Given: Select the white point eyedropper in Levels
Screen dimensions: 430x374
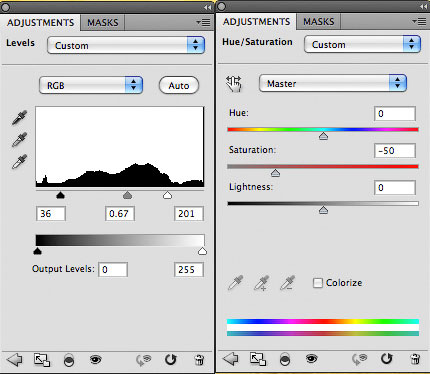Looking at the screenshot, I should [19, 162].
